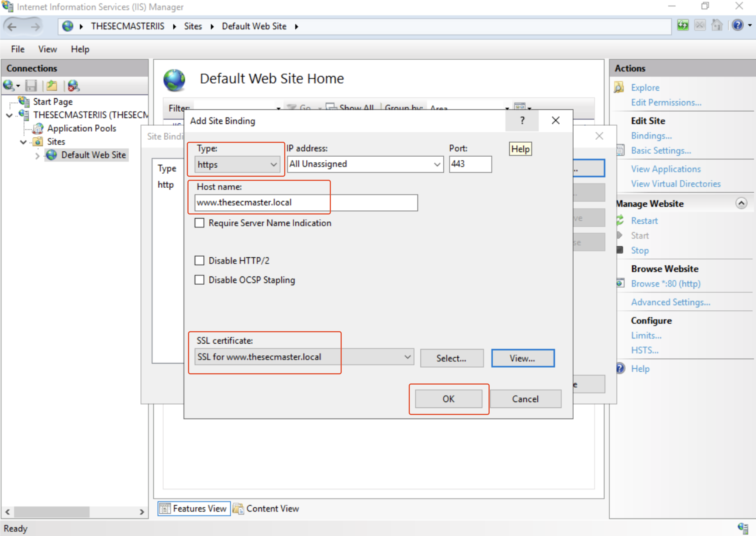Open the IP address combo box
Screen dimensions: 756x536
tap(365, 164)
